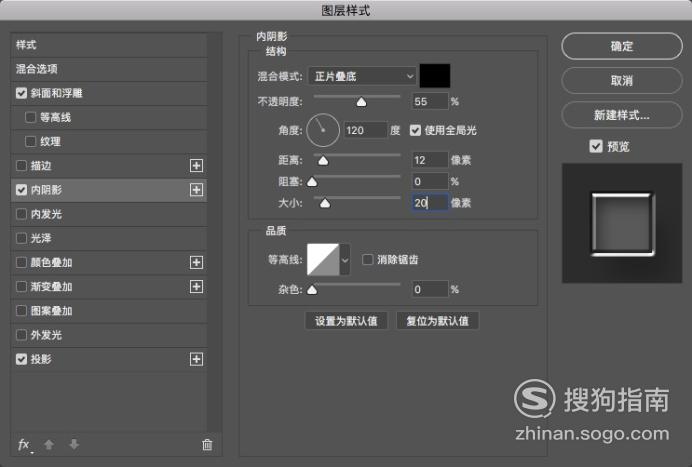Enable the 图案叠加 checkbox
This screenshot has height=467, width=692.
[21, 311]
